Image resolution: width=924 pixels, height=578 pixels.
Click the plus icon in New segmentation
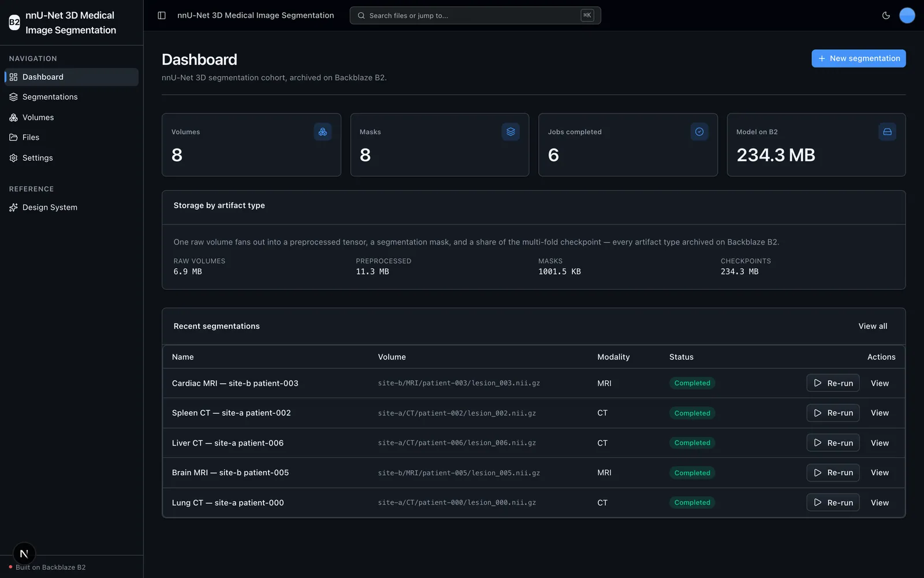822,58
